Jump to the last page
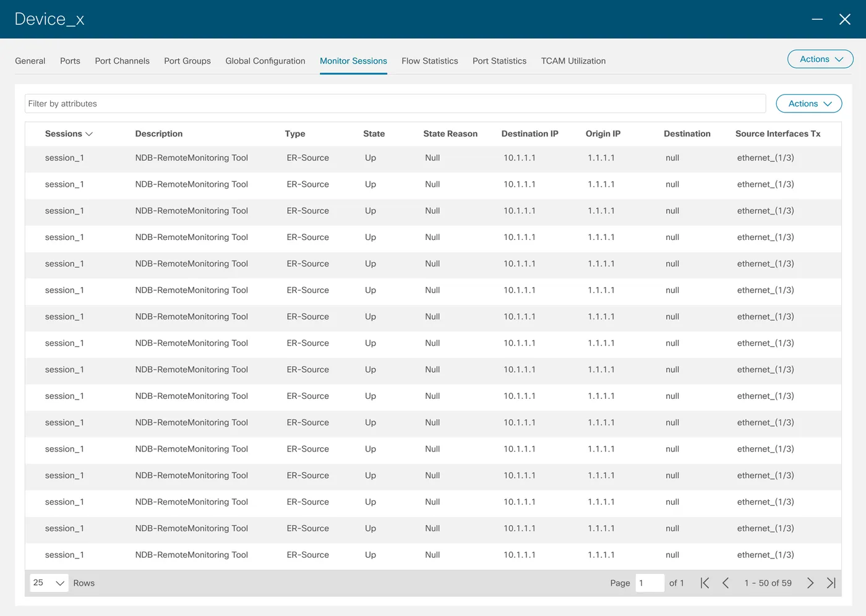Image resolution: width=866 pixels, height=616 pixels. tap(831, 583)
